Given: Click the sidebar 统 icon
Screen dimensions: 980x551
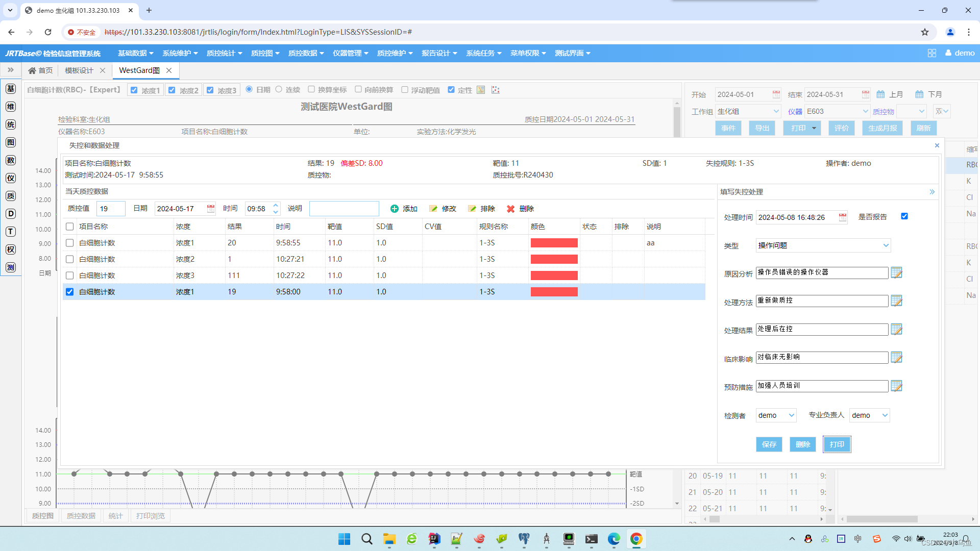Looking at the screenshot, I should pyautogui.click(x=11, y=124).
